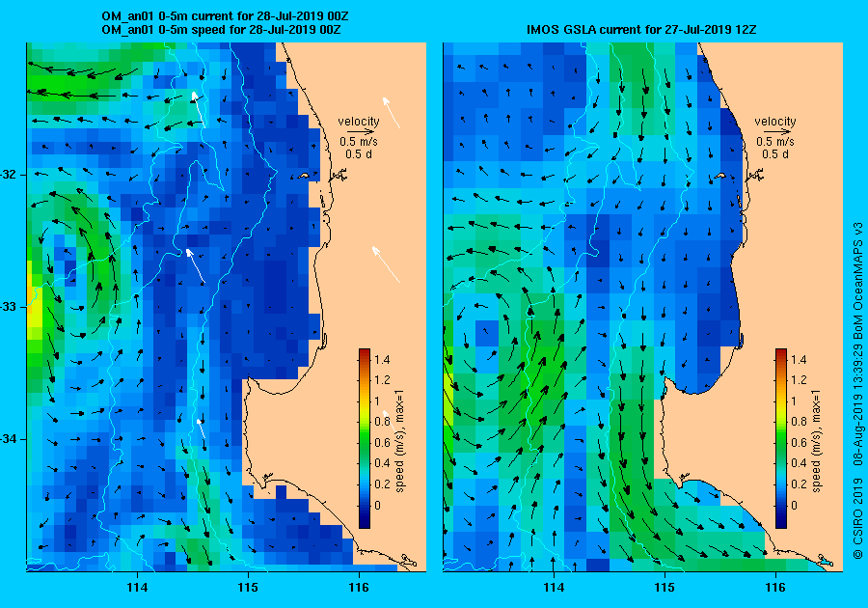
Task: Click the "0.5 d" label on the left map
Action: (x=359, y=154)
